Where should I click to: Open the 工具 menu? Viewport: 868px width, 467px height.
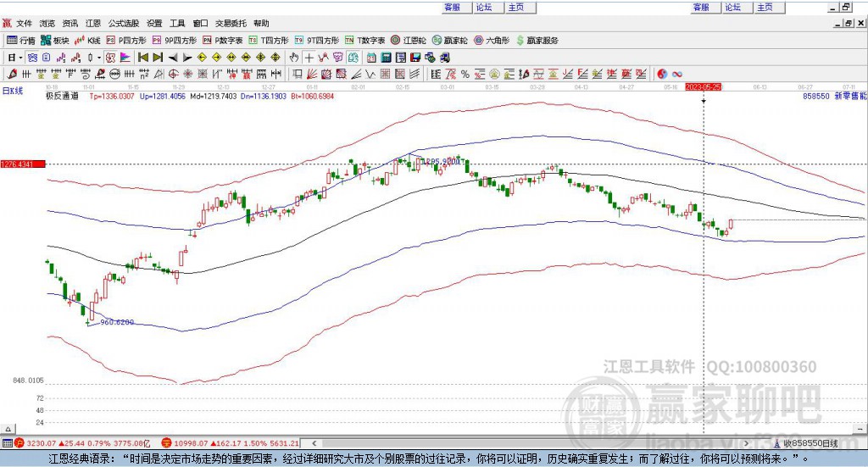tap(177, 23)
